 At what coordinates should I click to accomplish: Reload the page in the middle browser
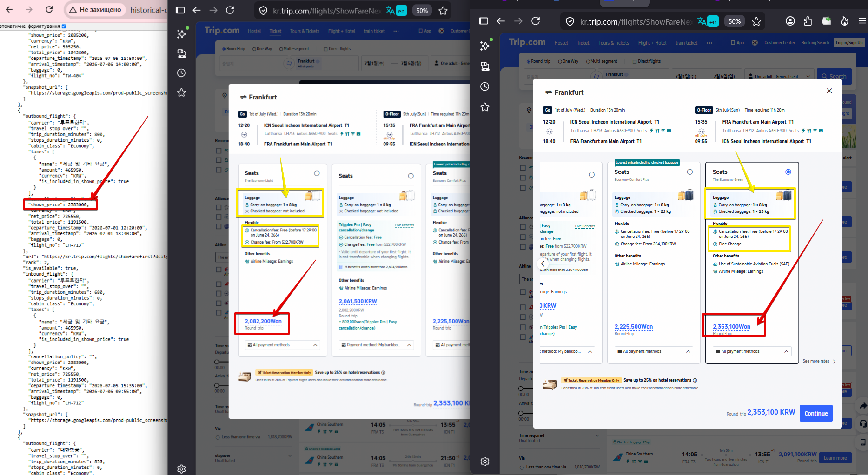[x=230, y=10]
